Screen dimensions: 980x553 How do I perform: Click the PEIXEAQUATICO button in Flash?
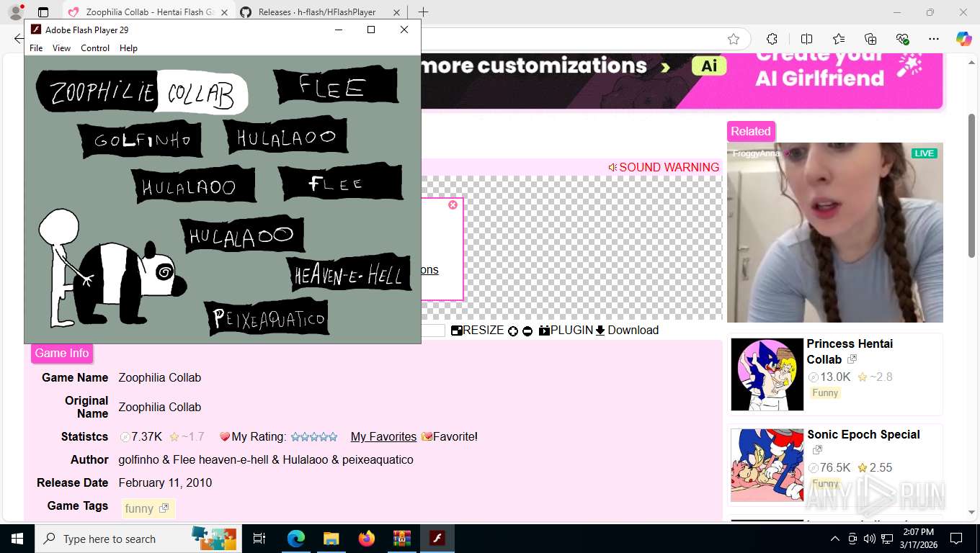267,318
